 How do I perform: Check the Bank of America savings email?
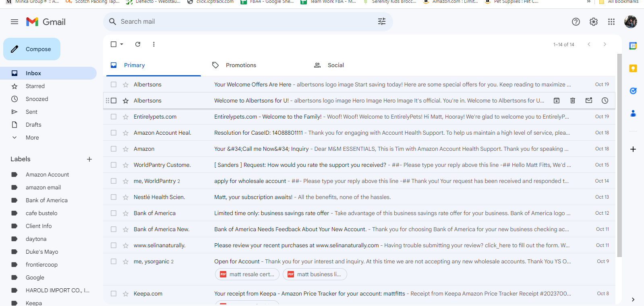coord(114,213)
